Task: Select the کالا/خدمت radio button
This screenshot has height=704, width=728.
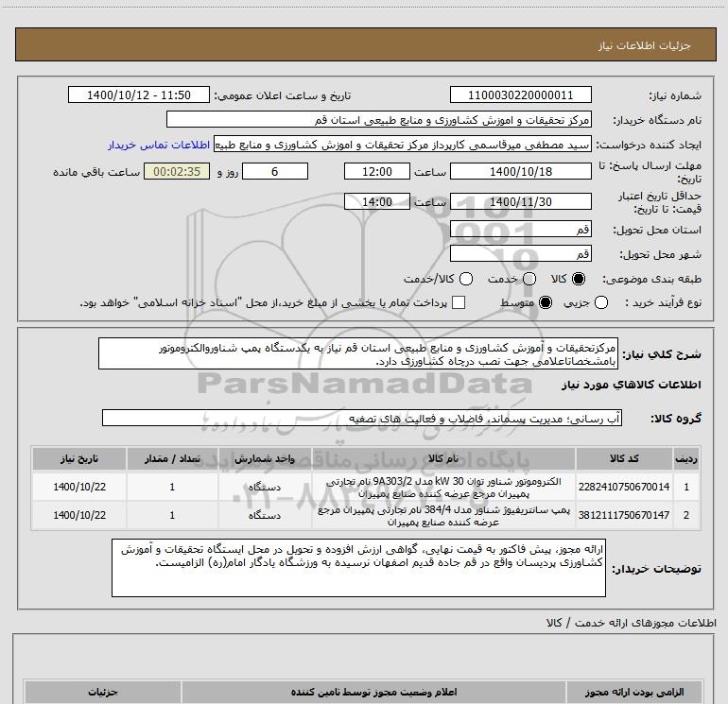Action: pos(466,279)
